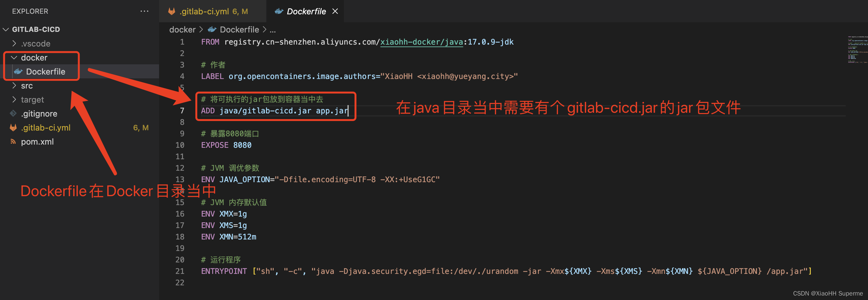Expand the target folder chevron
Screen dimensions: 868x300
(14, 100)
